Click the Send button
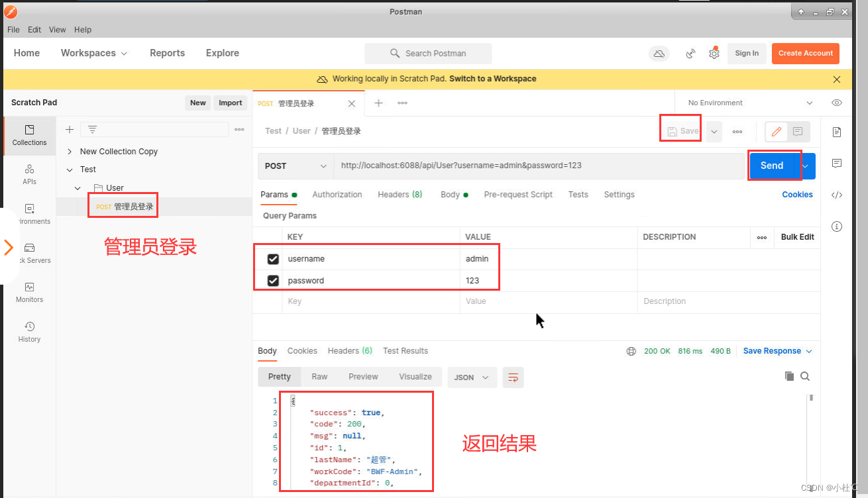This screenshot has height=498, width=868. (772, 166)
